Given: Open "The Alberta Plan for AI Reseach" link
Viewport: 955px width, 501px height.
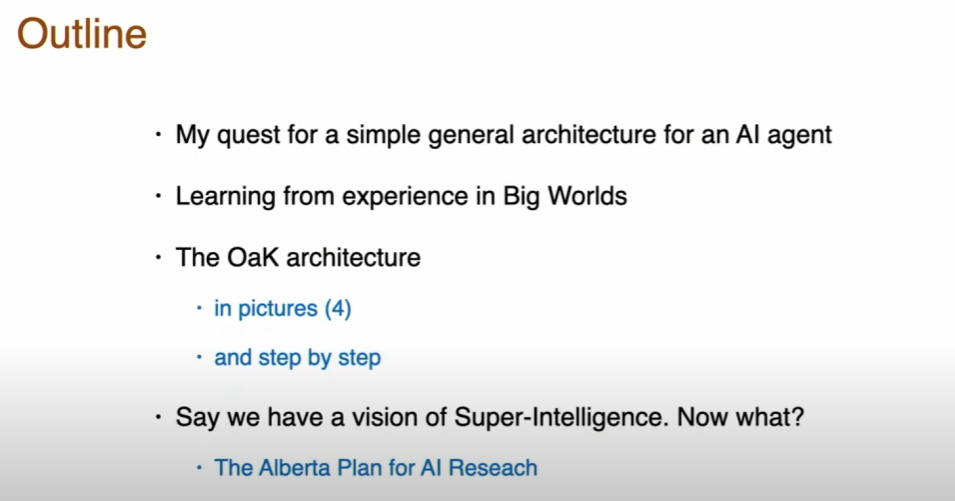Looking at the screenshot, I should click(376, 468).
